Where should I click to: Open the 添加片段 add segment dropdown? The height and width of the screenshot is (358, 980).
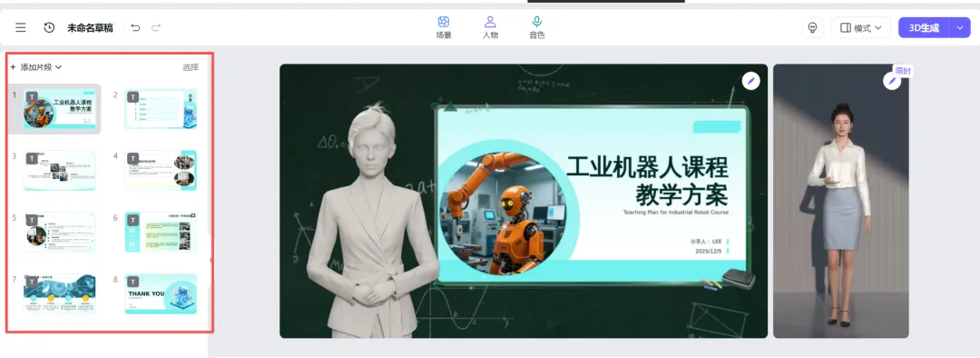(36, 67)
